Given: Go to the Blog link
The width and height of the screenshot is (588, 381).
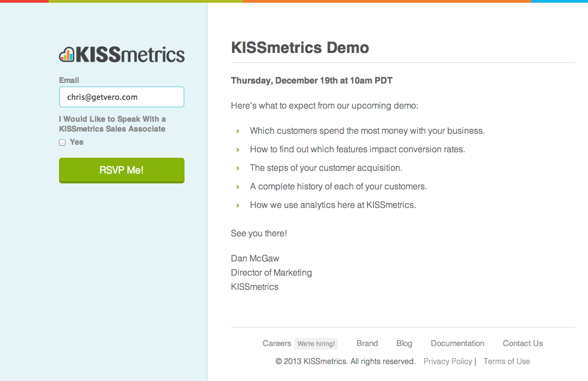Looking at the screenshot, I should point(404,343).
